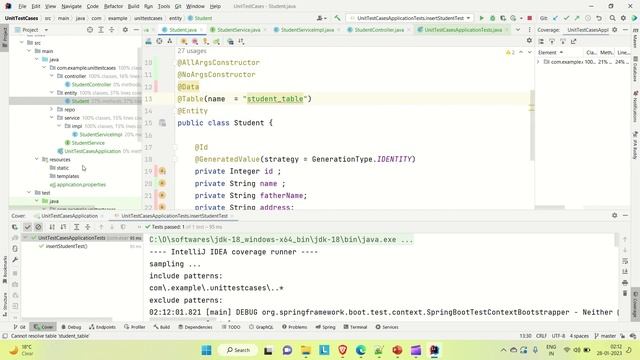Select opened file target icon in Project panel

point(90,30)
